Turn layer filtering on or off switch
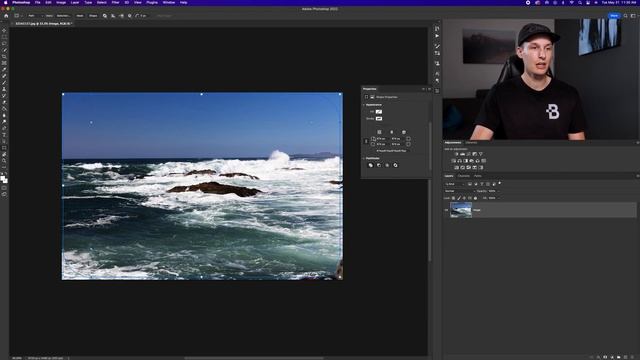 [500, 183]
